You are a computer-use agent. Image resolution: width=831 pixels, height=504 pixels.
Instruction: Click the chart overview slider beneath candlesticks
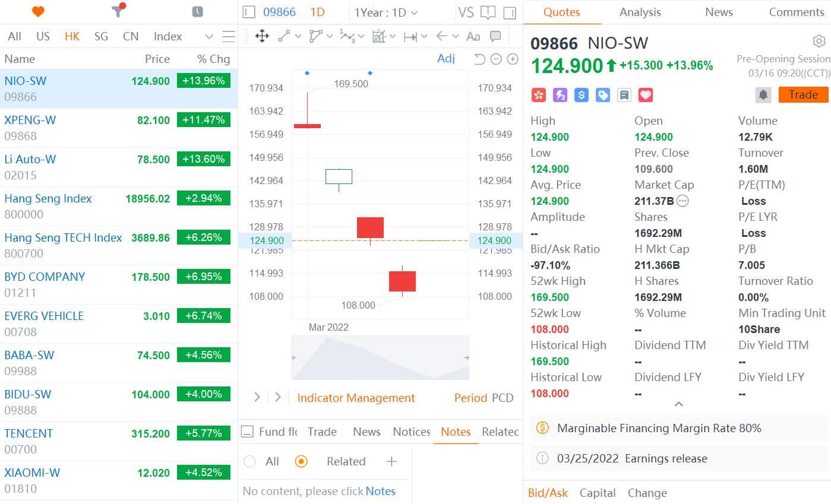tap(380, 357)
